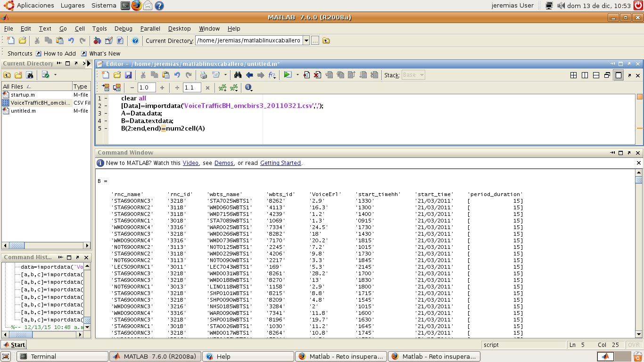
Task: Open the Video link in Command Window
Action: [x=191, y=163]
